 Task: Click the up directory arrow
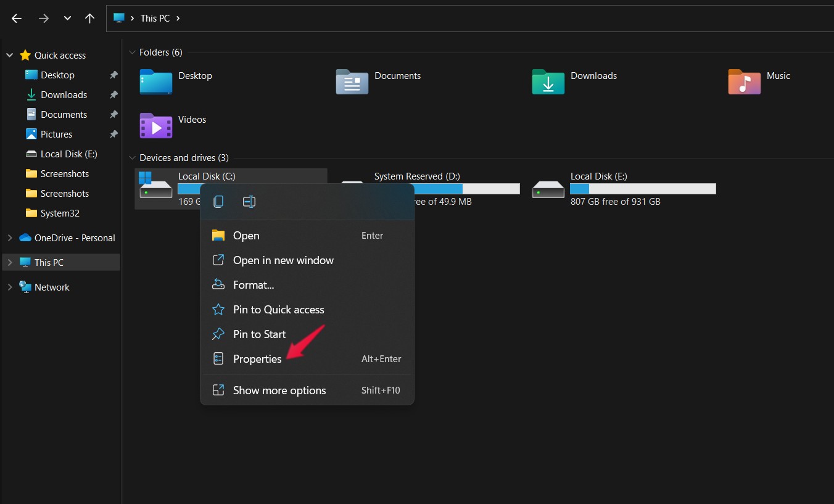point(90,19)
